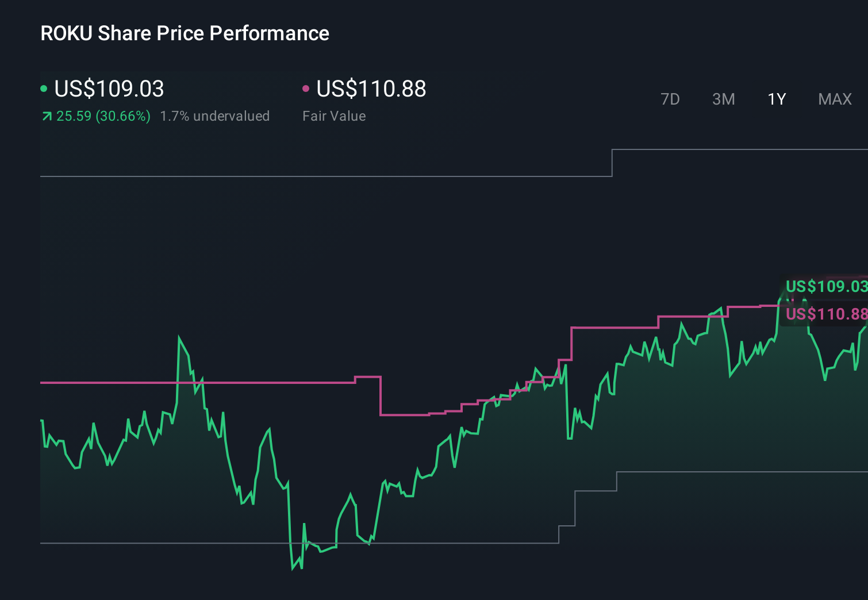This screenshot has height=600, width=868.
Task: Switch the chart to the 3M range
Action: (x=723, y=99)
